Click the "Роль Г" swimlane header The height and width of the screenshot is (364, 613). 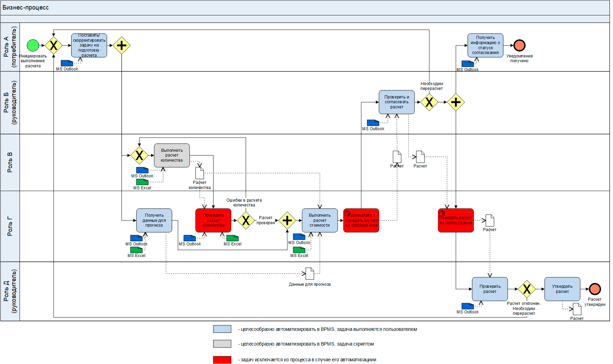(x=10, y=226)
